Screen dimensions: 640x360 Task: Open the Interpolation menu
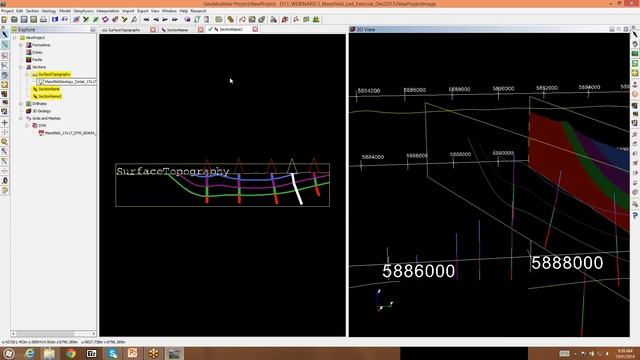pyautogui.click(x=108, y=11)
